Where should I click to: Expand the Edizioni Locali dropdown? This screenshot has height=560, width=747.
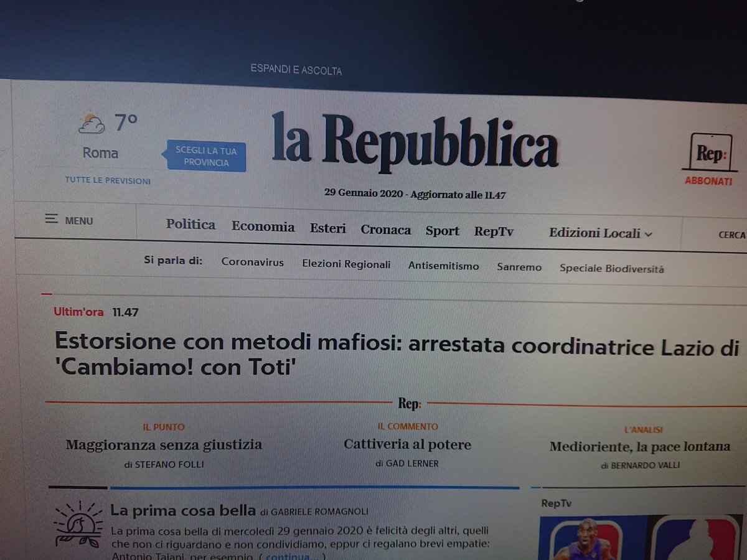pyautogui.click(x=601, y=233)
